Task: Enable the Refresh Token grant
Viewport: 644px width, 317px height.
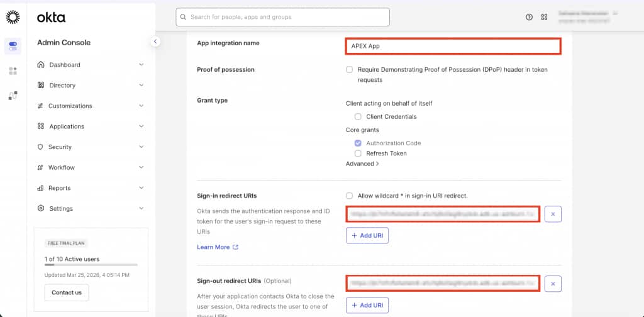Action: tap(358, 153)
